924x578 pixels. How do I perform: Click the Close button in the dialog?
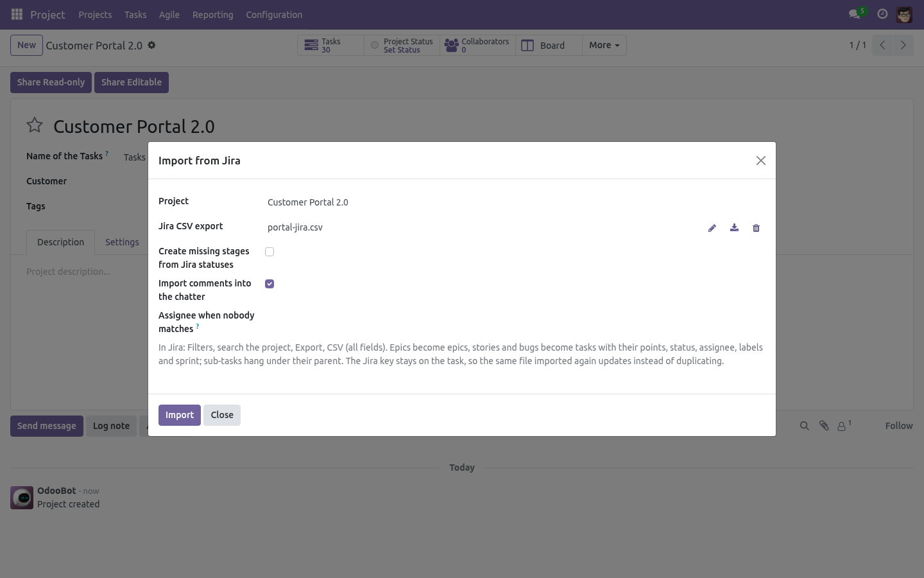[x=222, y=415]
